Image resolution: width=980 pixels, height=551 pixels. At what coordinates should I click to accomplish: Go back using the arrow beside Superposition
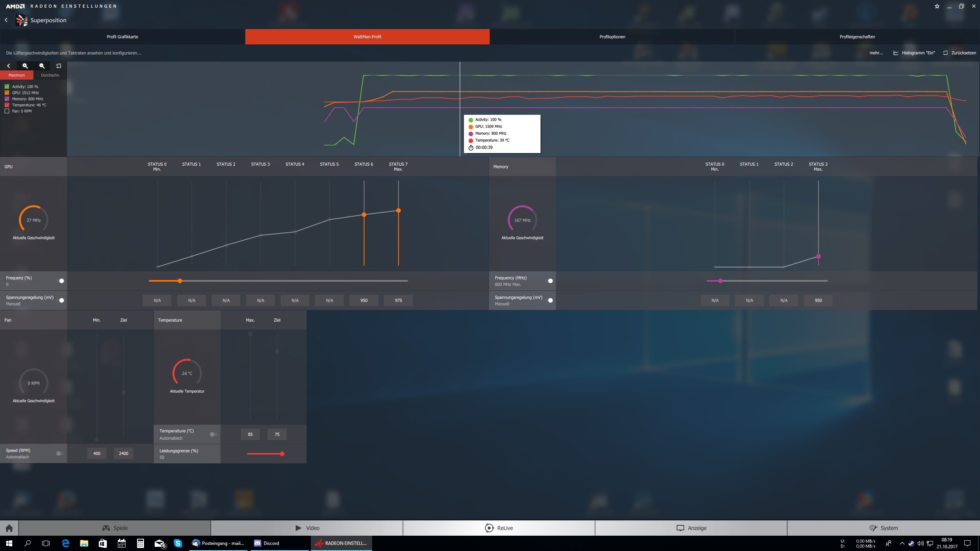coord(6,20)
